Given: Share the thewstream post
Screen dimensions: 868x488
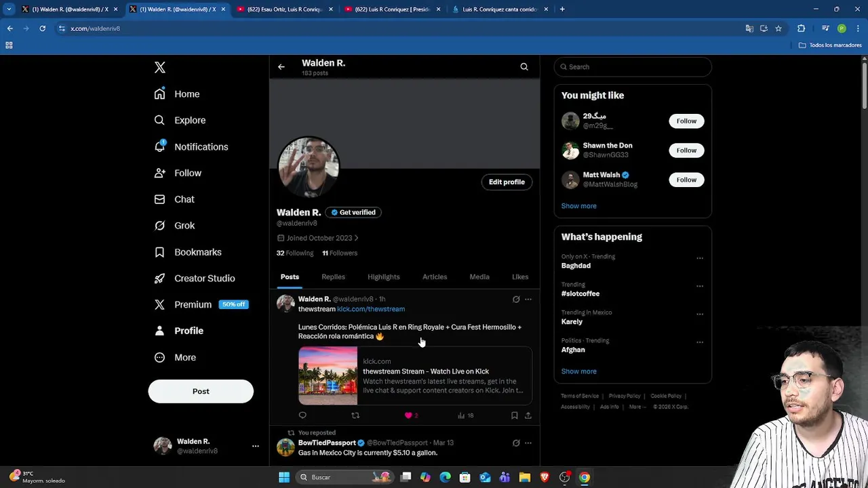Looking at the screenshot, I should [x=528, y=415].
